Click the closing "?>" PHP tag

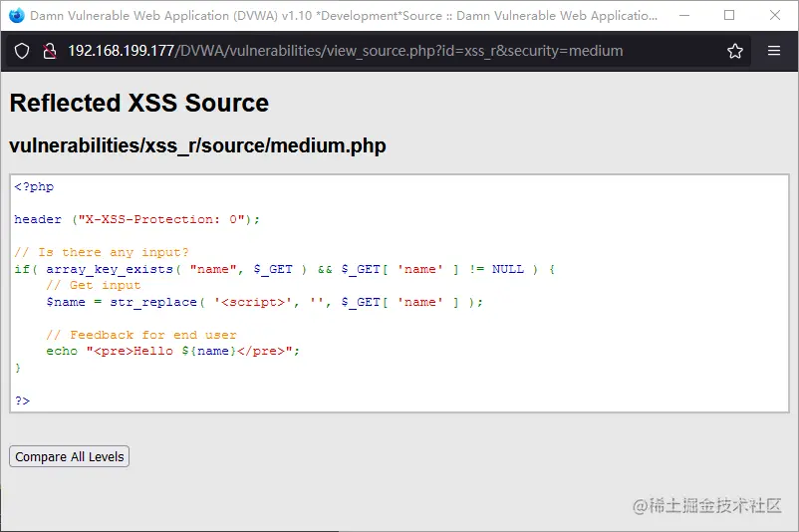click(x=22, y=400)
